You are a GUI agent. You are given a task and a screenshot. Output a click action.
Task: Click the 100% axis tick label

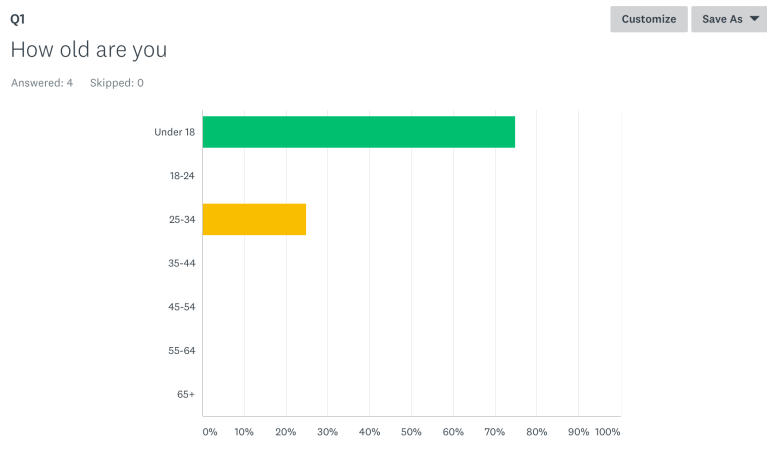607,432
